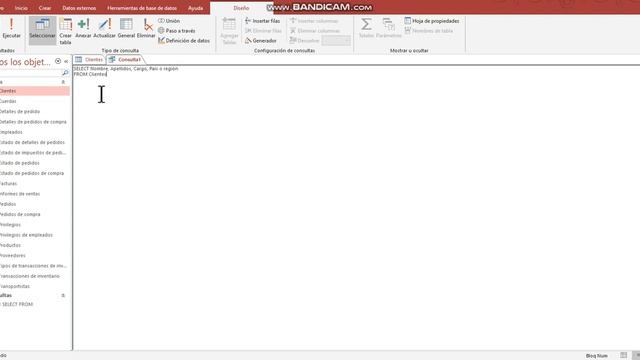Choose the Seleccionar query type

point(42,29)
